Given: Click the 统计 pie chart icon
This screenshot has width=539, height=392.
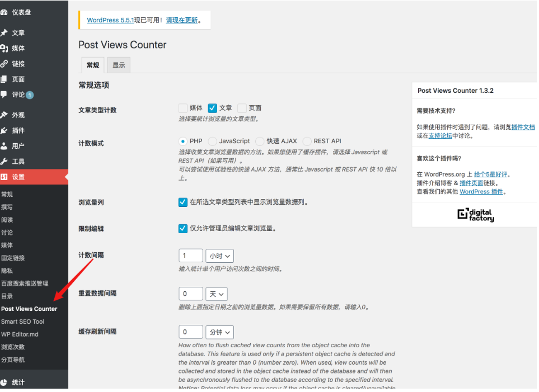Looking at the screenshot, I should (x=4, y=382).
